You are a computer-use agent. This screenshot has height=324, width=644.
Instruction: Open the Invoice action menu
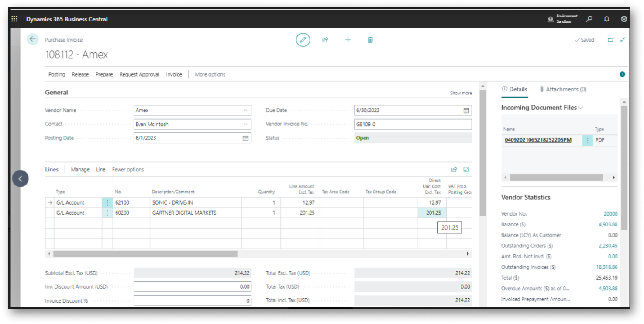click(174, 74)
